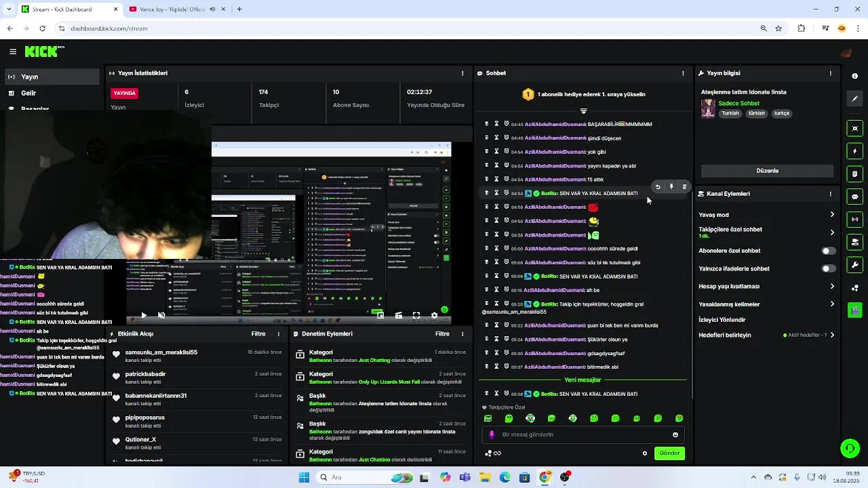Pin the hovered BotRix message

click(x=671, y=187)
